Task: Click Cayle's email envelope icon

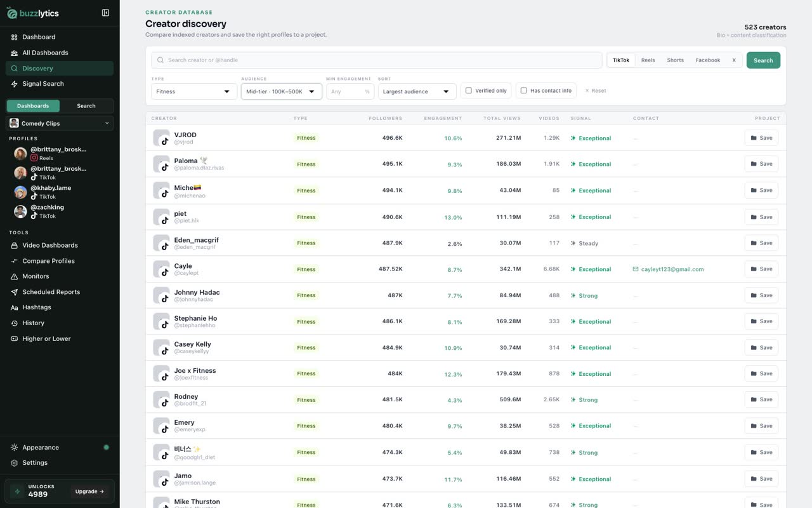Action: click(x=636, y=269)
